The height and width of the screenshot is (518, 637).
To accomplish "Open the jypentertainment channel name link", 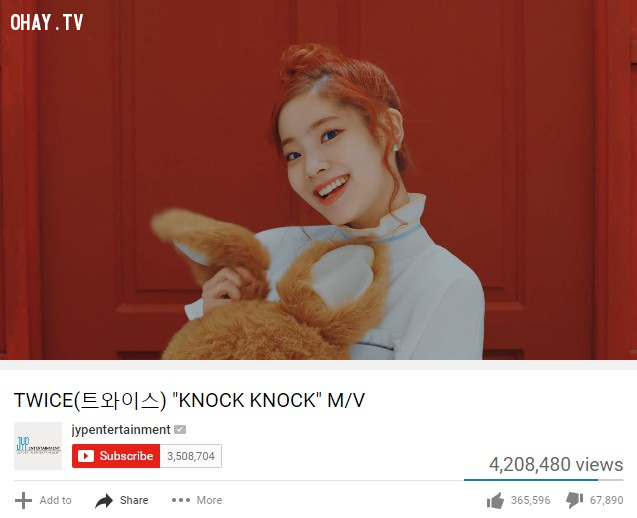I will pos(121,429).
